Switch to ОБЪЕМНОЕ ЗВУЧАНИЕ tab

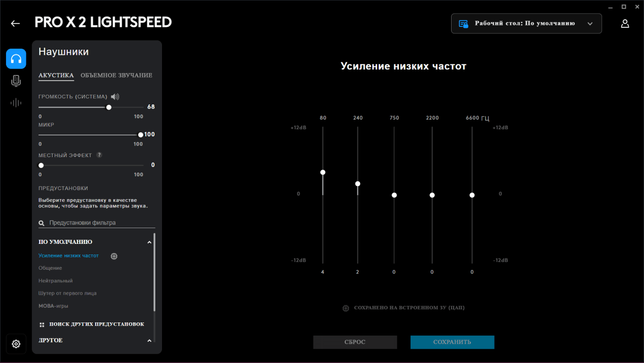coord(116,76)
